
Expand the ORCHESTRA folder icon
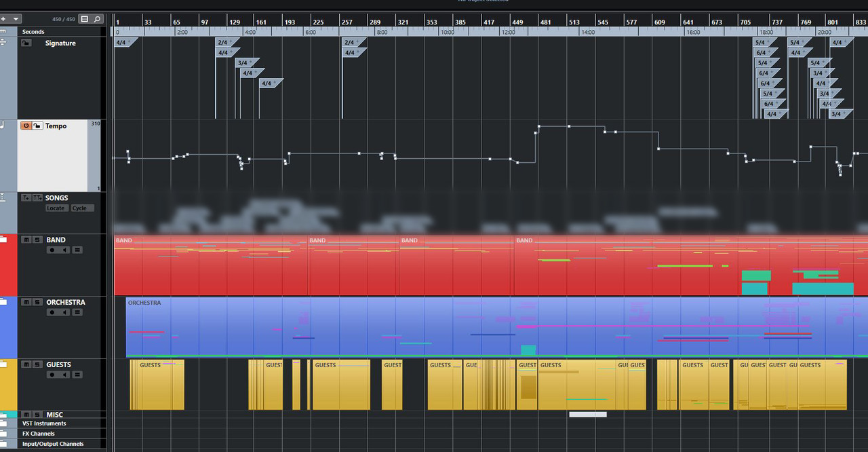(x=3, y=301)
